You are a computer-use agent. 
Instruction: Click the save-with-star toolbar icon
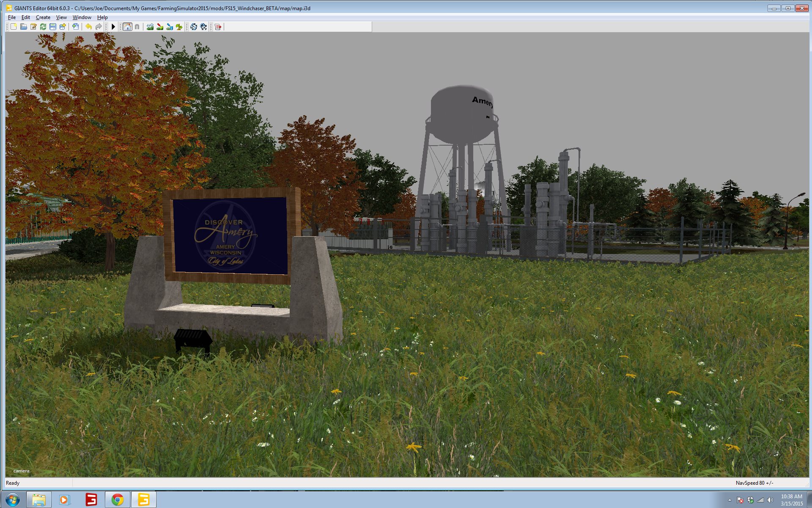63,27
